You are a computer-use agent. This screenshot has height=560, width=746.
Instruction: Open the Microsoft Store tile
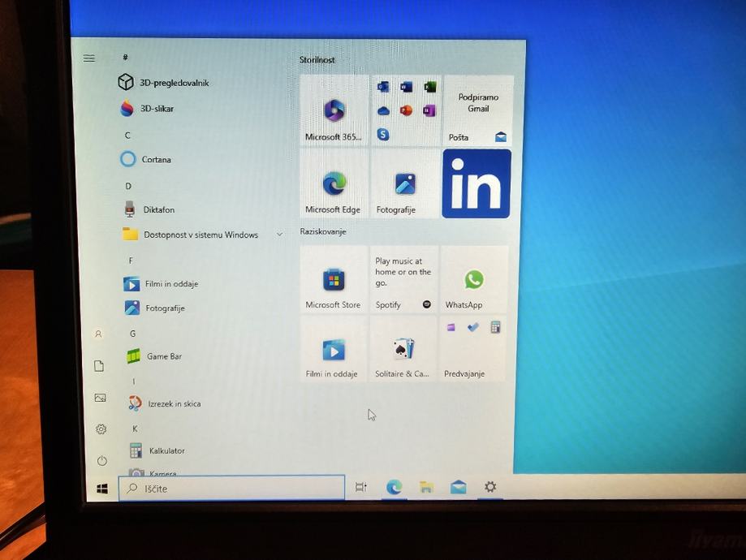(x=334, y=279)
